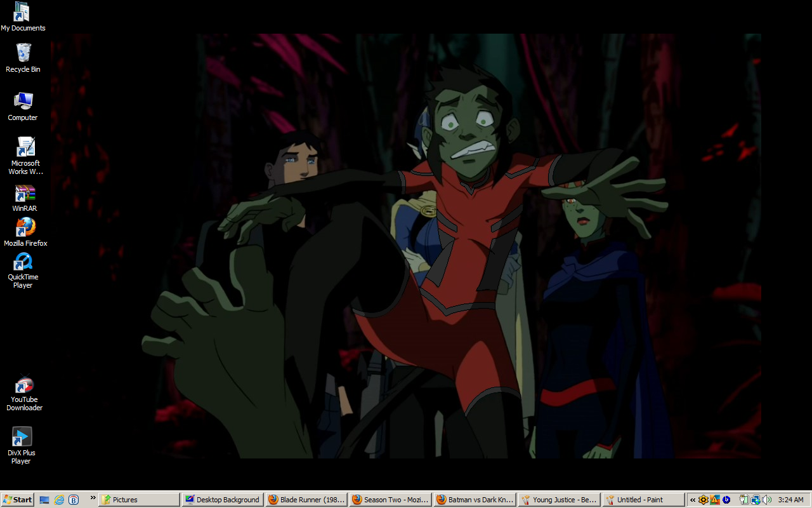Click Show Desktop in Quick Launch
Screen dimensions: 812x508
[44, 500]
